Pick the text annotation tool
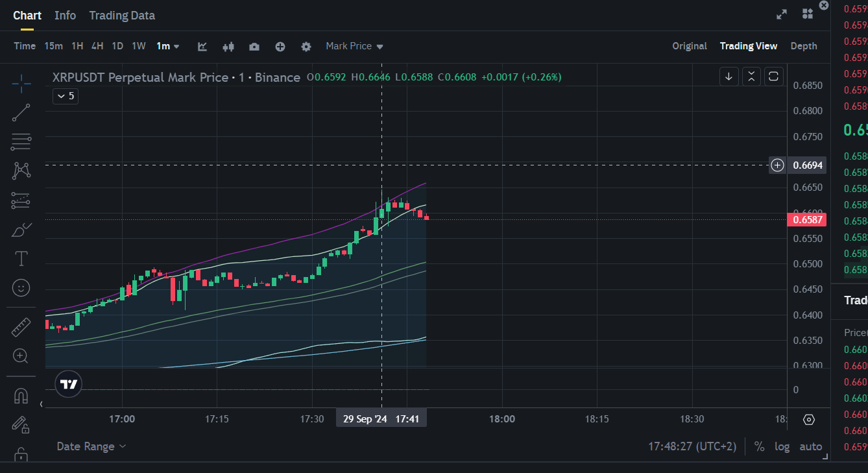This screenshot has width=868, height=473. point(21,259)
